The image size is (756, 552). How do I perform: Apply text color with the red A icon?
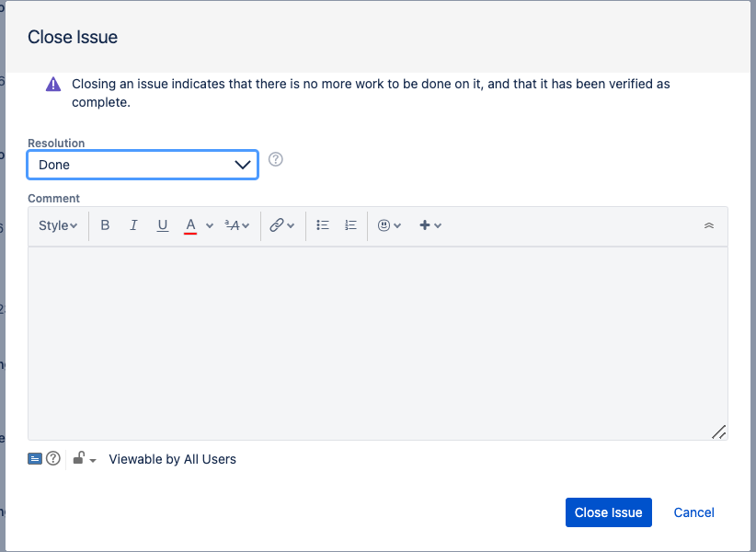pyautogui.click(x=190, y=225)
